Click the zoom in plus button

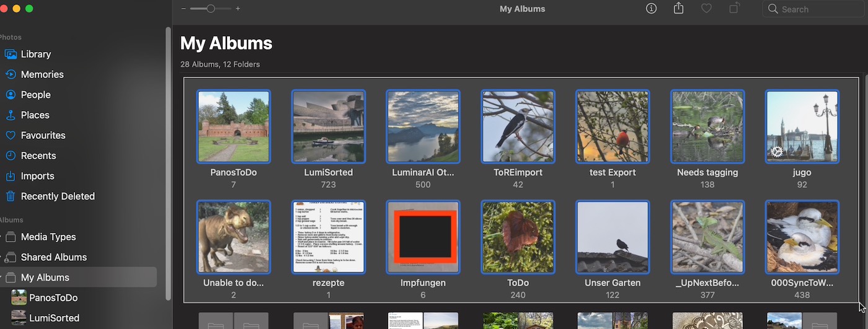tap(238, 9)
